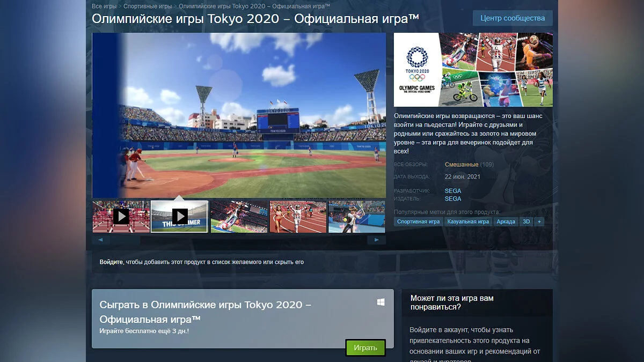Click the release date 22 июн. 2021
Screen dimensions: 644x362
pos(463,176)
